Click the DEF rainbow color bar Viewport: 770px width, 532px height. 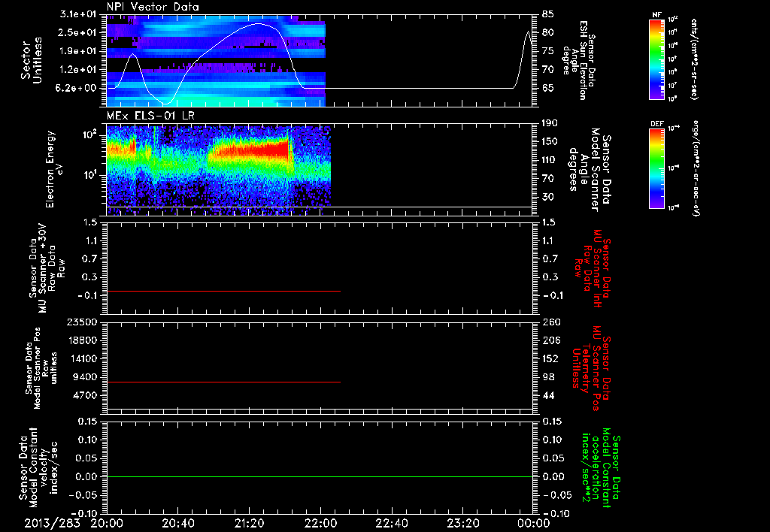point(656,168)
